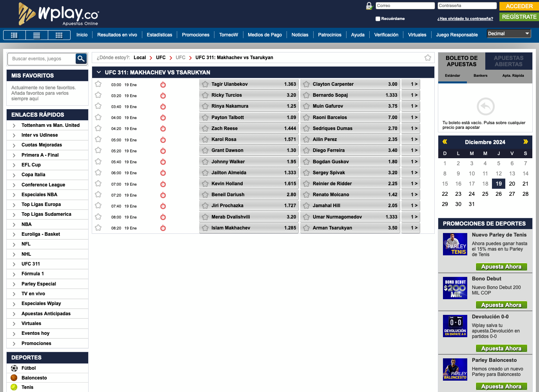Open live timer icon for 08:00 fight
539x392 pixels.
pyautogui.click(x=163, y=217)
